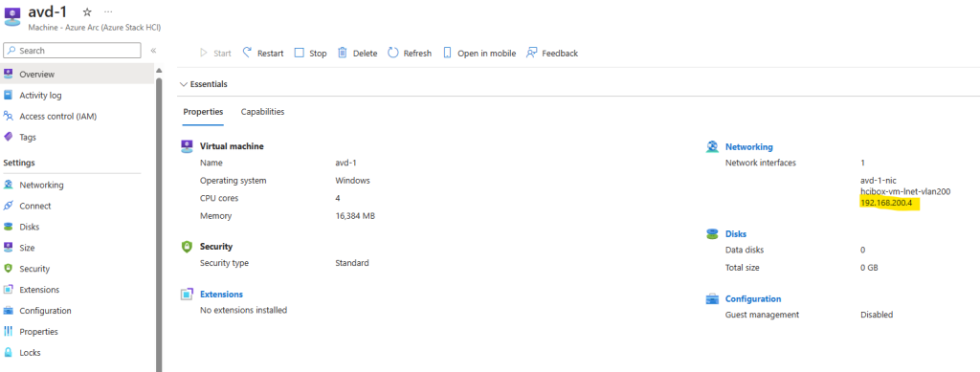Image resolution: width=980 pixels, height=372 pixels.
Task: Click the sidebar scroll up arrow
Action: tap(159, 70)
